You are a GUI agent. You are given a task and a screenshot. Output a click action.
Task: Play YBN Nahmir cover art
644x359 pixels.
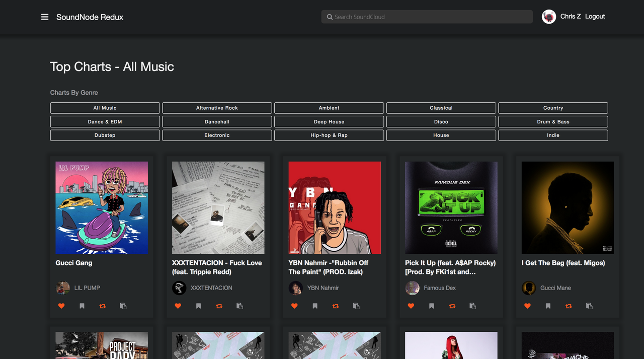point(335,207)
